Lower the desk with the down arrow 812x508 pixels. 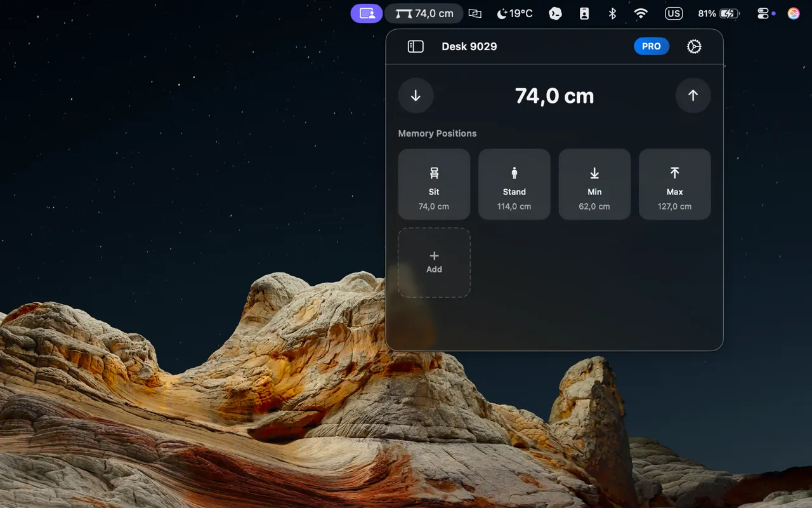coord(416,95)
